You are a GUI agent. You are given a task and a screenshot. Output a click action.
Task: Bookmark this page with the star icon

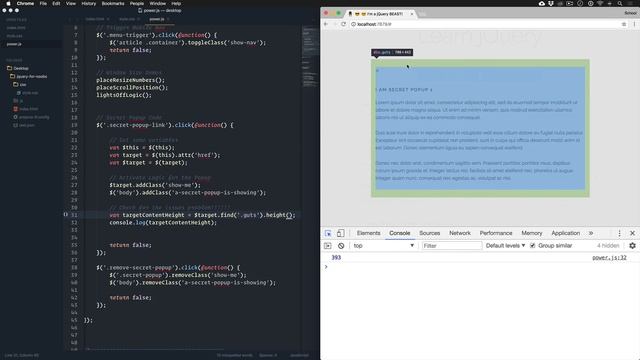pos(624,24)
